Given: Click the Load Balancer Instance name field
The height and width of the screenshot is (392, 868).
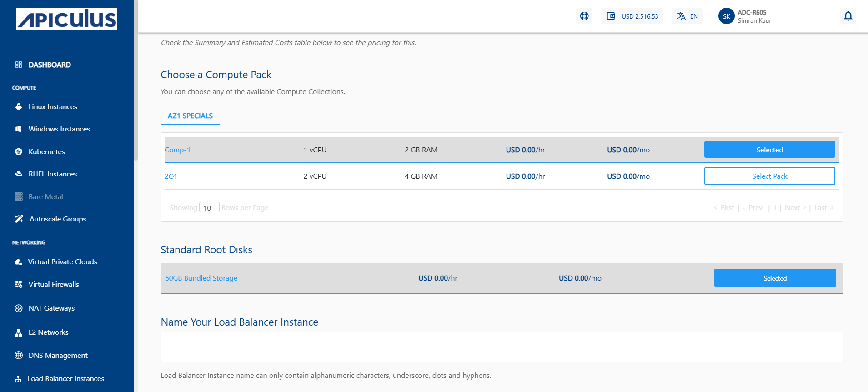Looking at the screenshot, I should (x=502, y=347).
